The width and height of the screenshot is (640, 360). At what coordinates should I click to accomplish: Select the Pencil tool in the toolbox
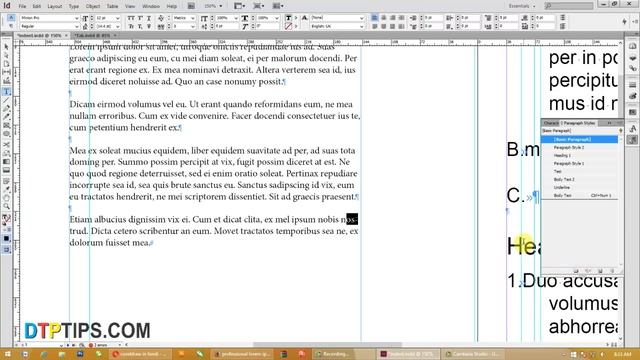7,117
